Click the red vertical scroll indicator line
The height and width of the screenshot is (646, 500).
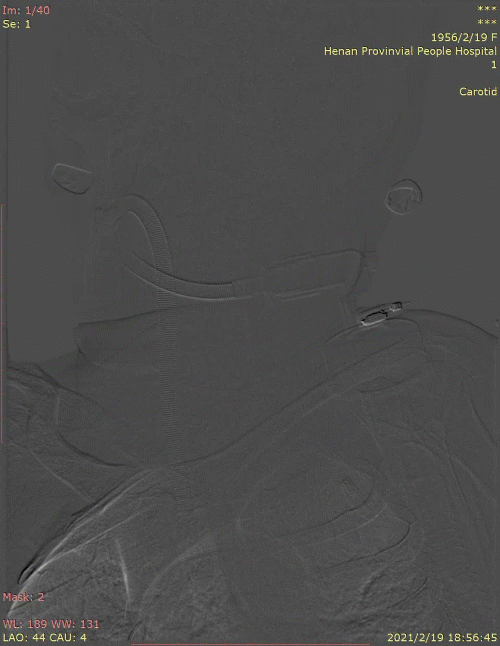pyautogui.click(x=2, y=323)
